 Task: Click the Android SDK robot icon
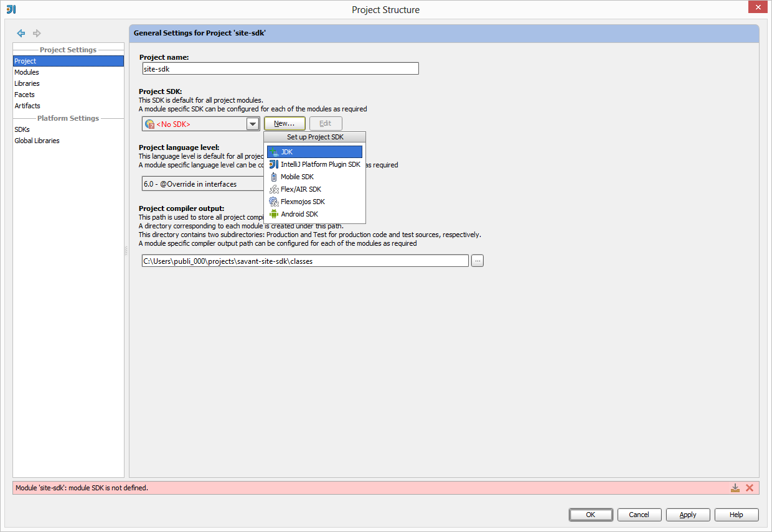coord(274,214)
